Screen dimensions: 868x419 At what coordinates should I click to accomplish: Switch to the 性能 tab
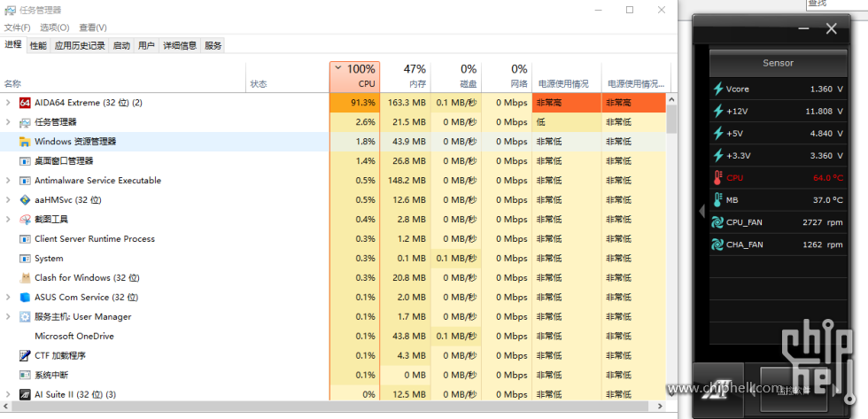(38, 46)
